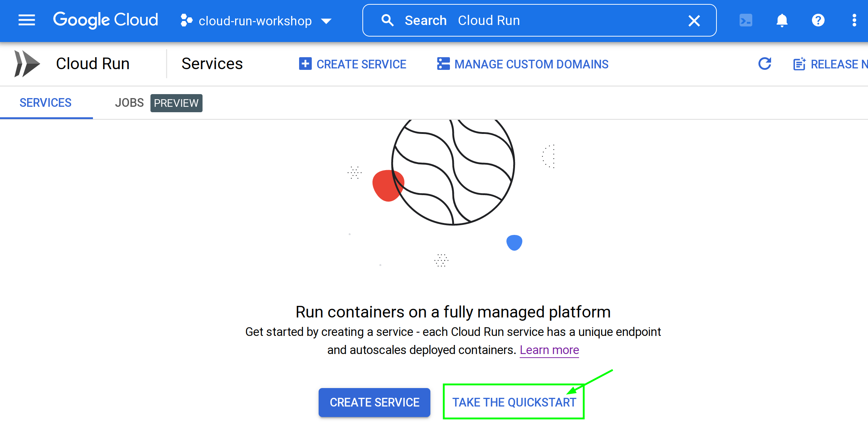
Task: Open the notifications bell
Action: (782, 20)
